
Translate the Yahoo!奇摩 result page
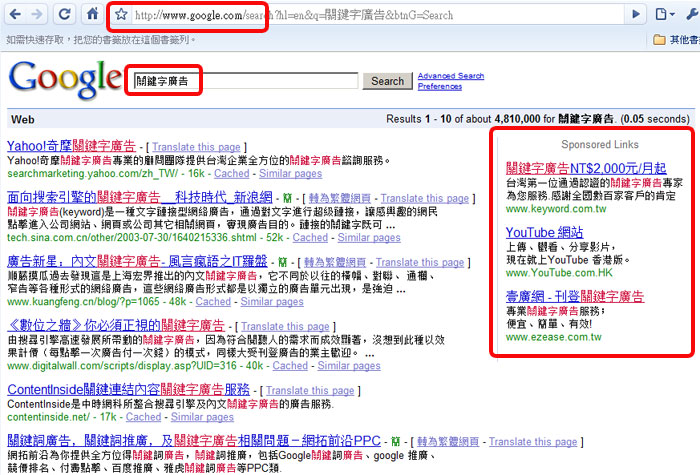196,147
